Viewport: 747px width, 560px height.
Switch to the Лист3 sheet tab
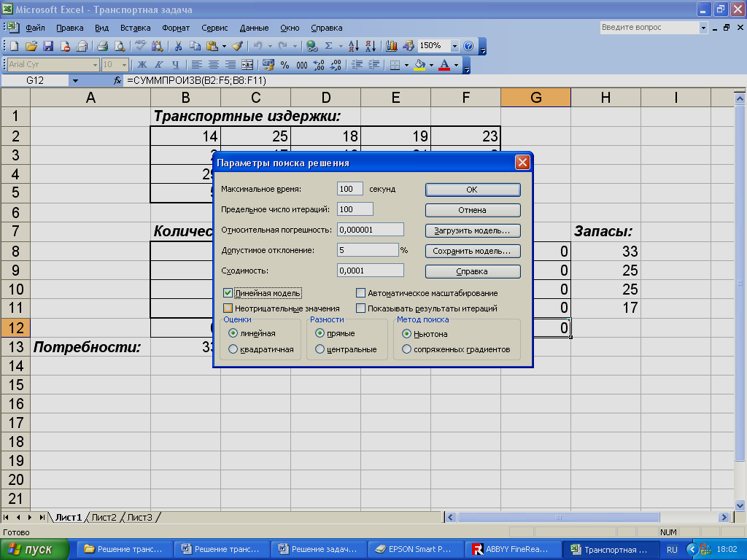pyautogui.click(x=139, y=517)
